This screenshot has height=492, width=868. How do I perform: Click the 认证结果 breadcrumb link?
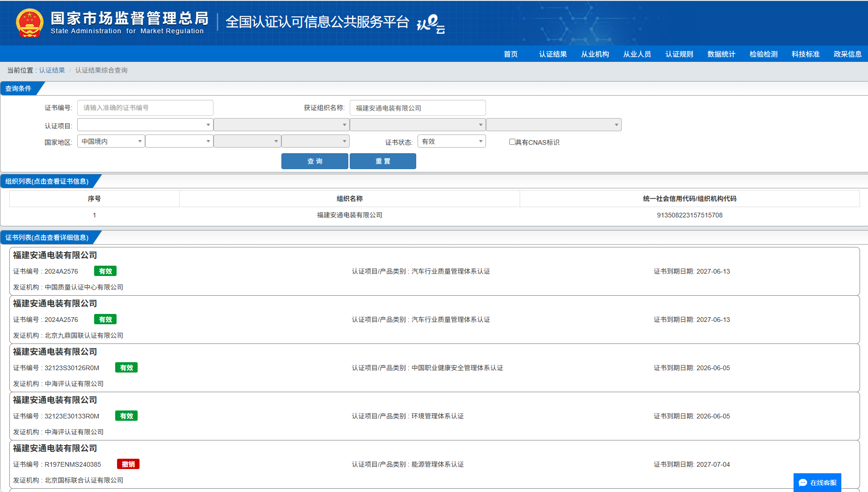pyautogui.click(x=52, y=70)
